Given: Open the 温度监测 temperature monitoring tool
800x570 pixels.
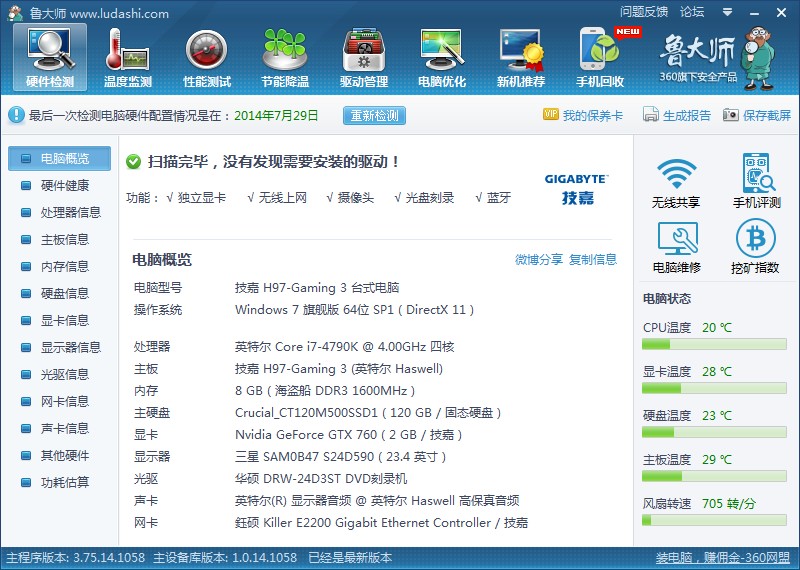Looking at the screenshot, I should (x=128, y=58).
